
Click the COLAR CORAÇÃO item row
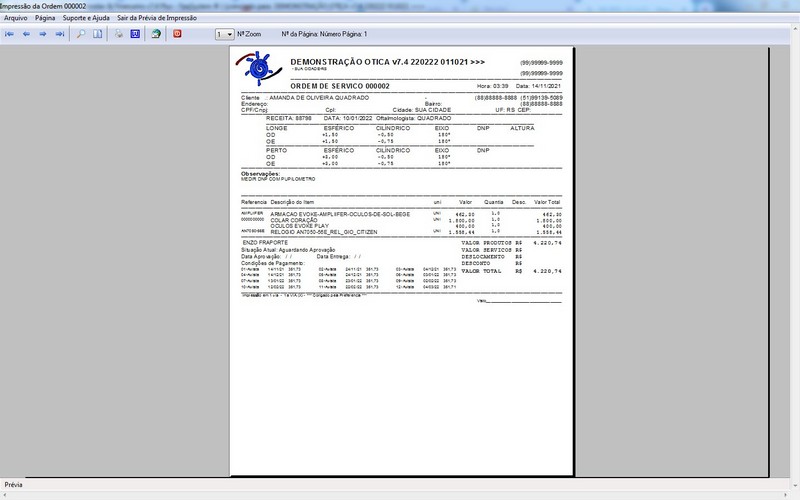click(401, 220)
